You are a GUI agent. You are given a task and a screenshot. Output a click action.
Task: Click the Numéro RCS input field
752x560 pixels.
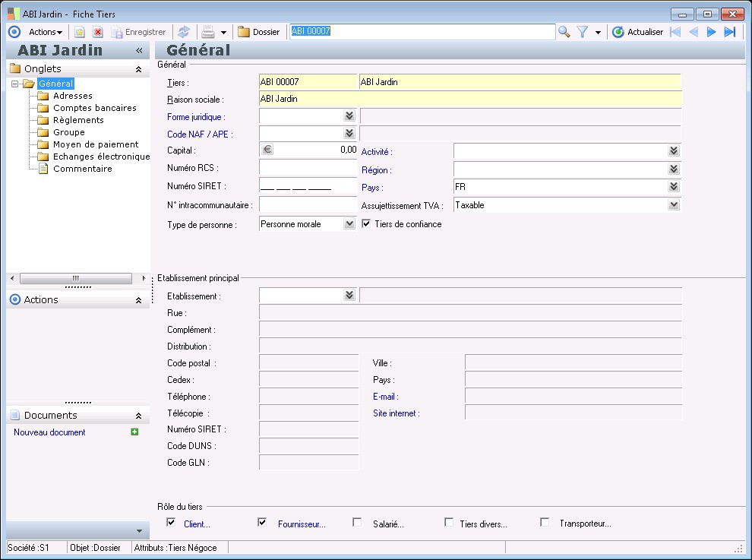tap(308, 167)
